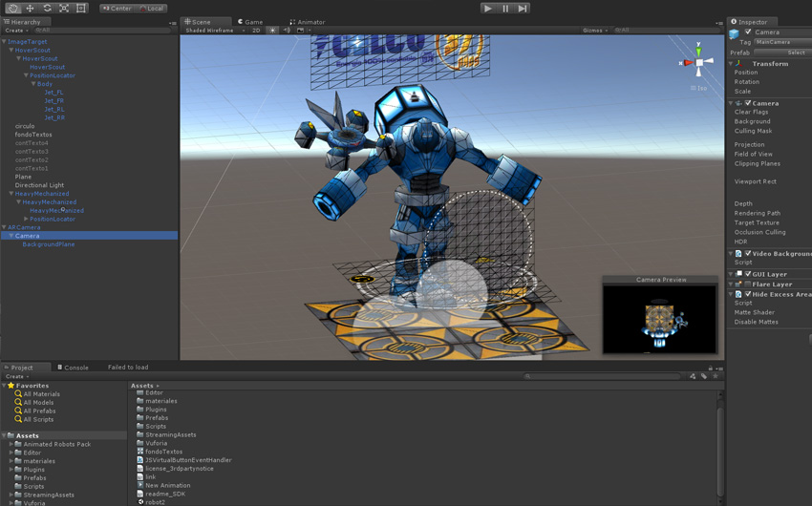This screenshot has height=506, width=812.
Task: Toggle GUI Layer component checkbox
Action: click(748, 274)
